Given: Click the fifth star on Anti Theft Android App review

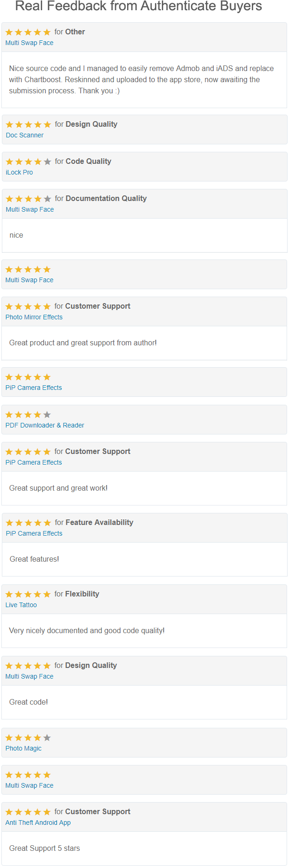Looking at the screenshot, I should [47, 812].
